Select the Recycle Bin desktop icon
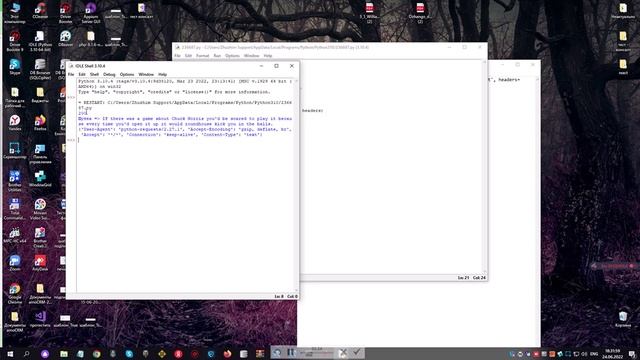 (x=623, y=319)
